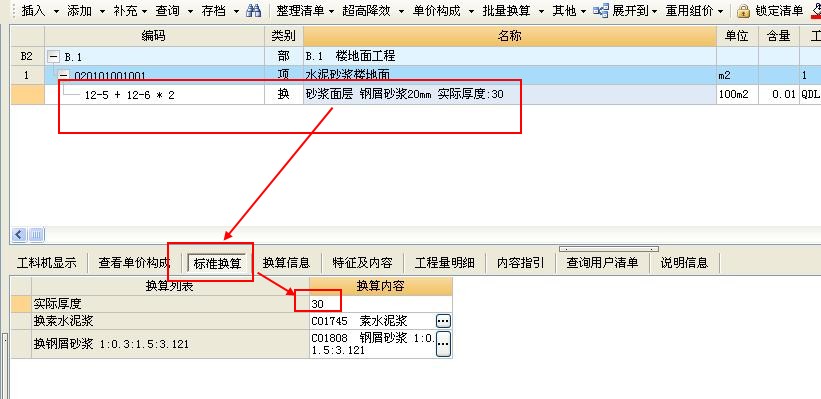
Task: Open the 整理清单 dropdown arrow
Action: click(331, 11)
